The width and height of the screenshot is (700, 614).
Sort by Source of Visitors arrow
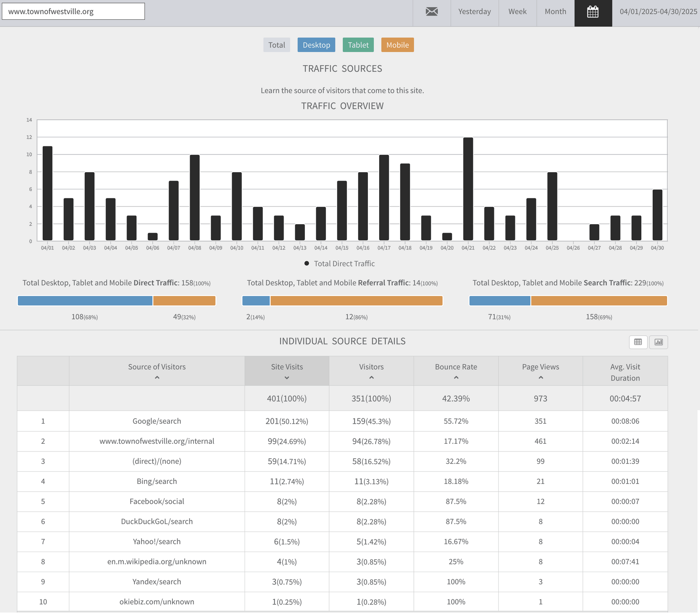[x=157, y=378]
